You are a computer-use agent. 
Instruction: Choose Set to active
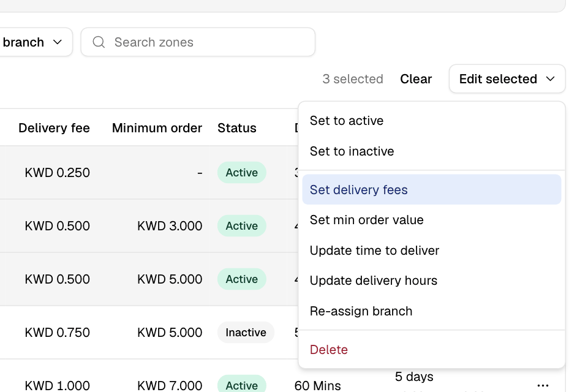(432, 121)
